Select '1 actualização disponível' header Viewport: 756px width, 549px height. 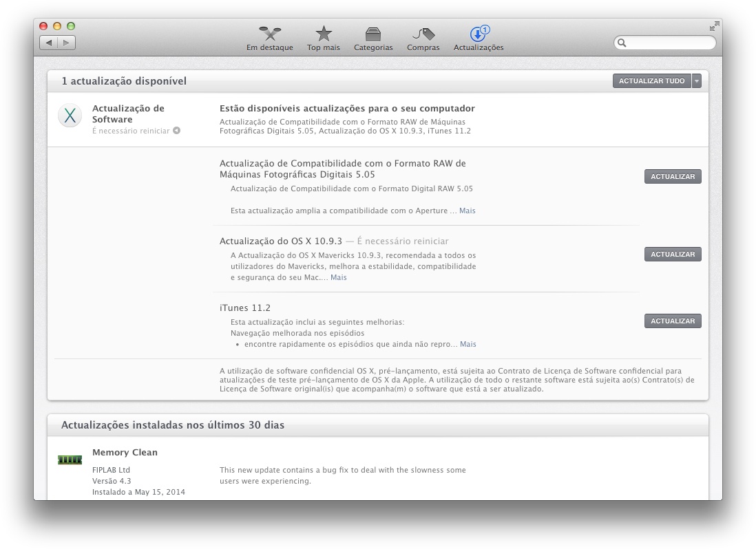(124, 81)
